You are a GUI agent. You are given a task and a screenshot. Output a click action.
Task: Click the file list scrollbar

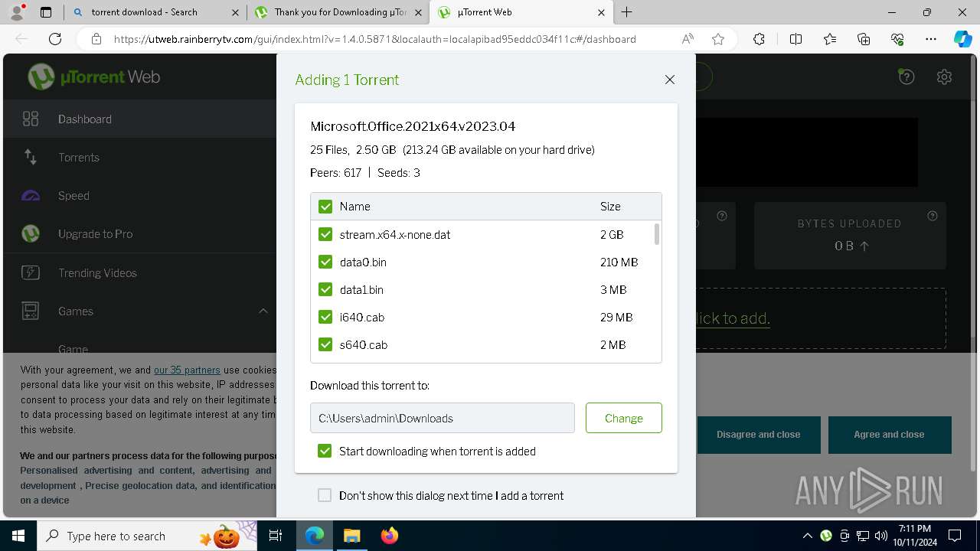(657, 233)
